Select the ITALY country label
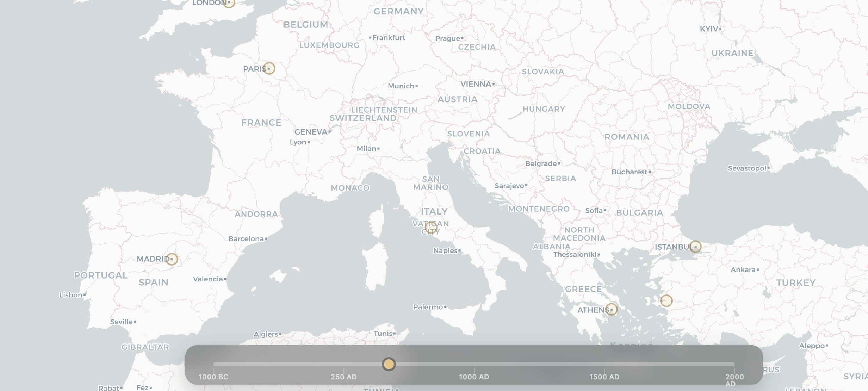Viewport: 868px width, 391px height. point(433,211)
